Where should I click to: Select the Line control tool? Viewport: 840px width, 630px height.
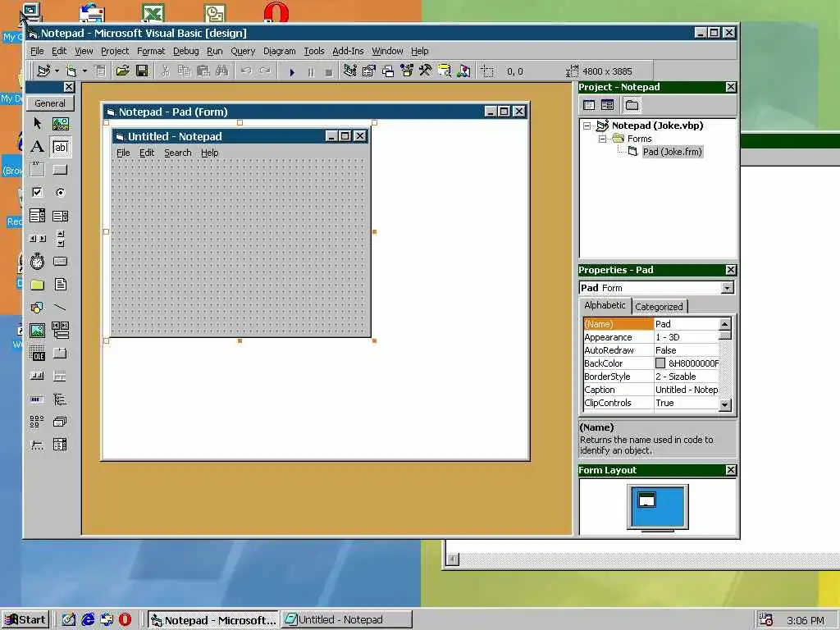tap(61, 308)
